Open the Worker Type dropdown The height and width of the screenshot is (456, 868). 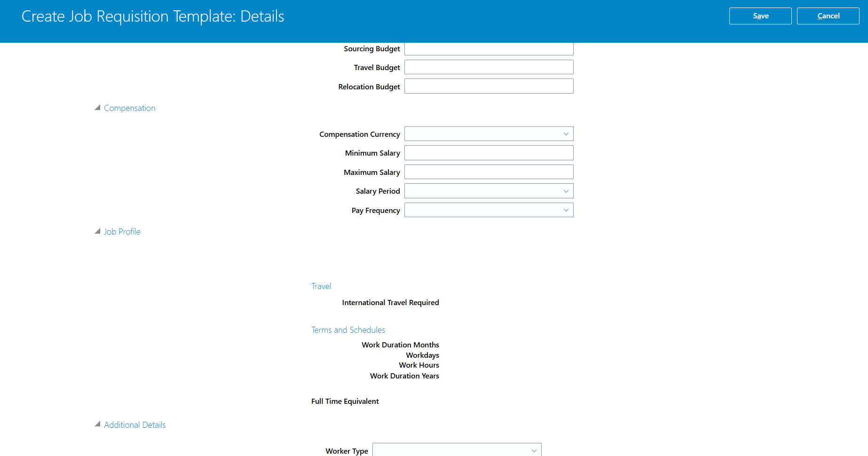pos(457,450)
